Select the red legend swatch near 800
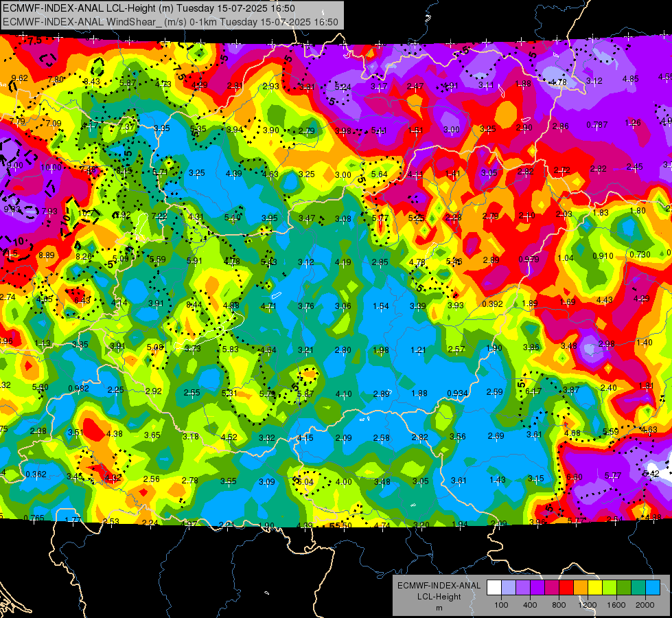The width and height of the screenshot is (672, 618). click(566, 587)
